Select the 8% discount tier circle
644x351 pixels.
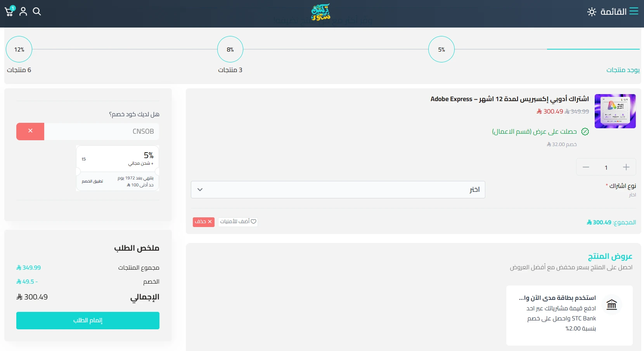coord(230,49)
